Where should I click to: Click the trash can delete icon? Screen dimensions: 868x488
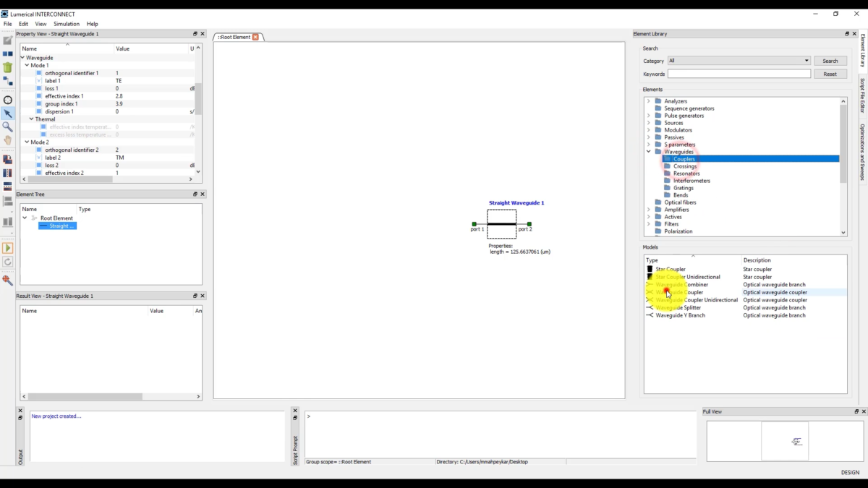click(8, 67)
